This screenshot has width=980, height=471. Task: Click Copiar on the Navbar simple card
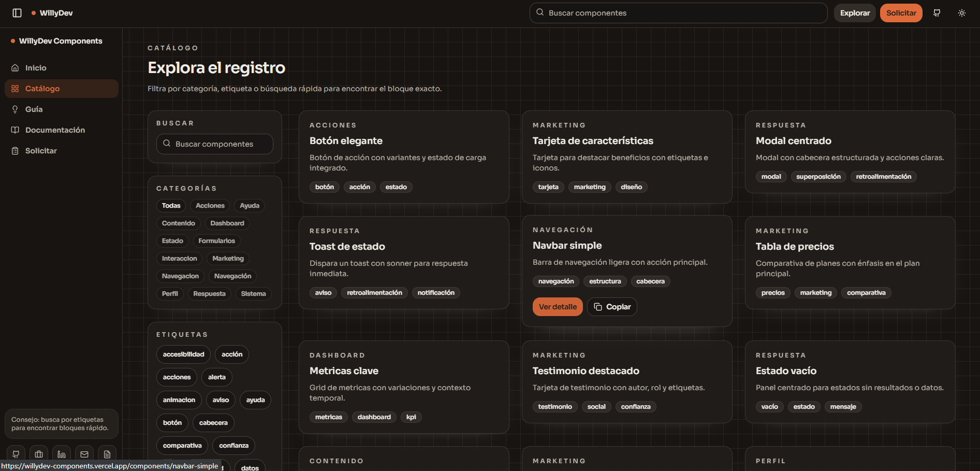[x=612, y=306]
